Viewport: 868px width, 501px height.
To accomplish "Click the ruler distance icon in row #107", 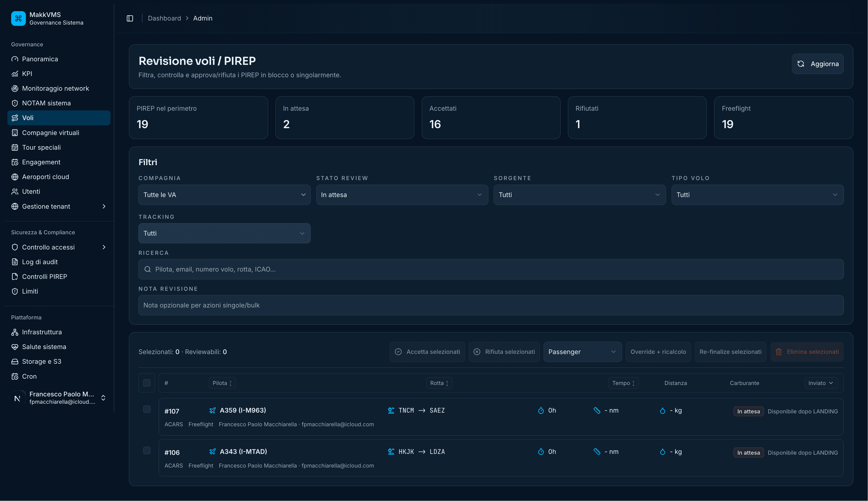I will pyautogui.click(x=597, y=411).
